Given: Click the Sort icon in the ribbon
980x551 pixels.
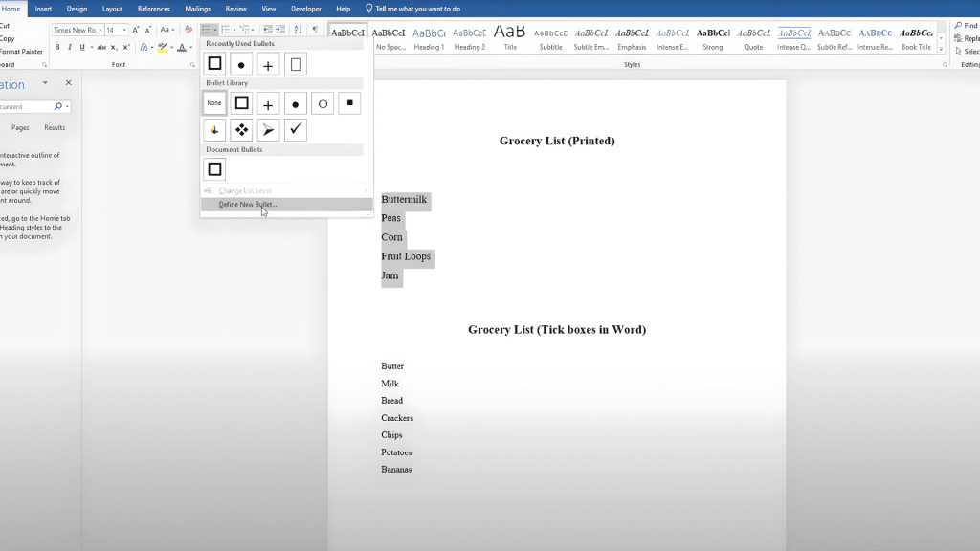Looking at the screenshot, I should click(x=298, y=30).
